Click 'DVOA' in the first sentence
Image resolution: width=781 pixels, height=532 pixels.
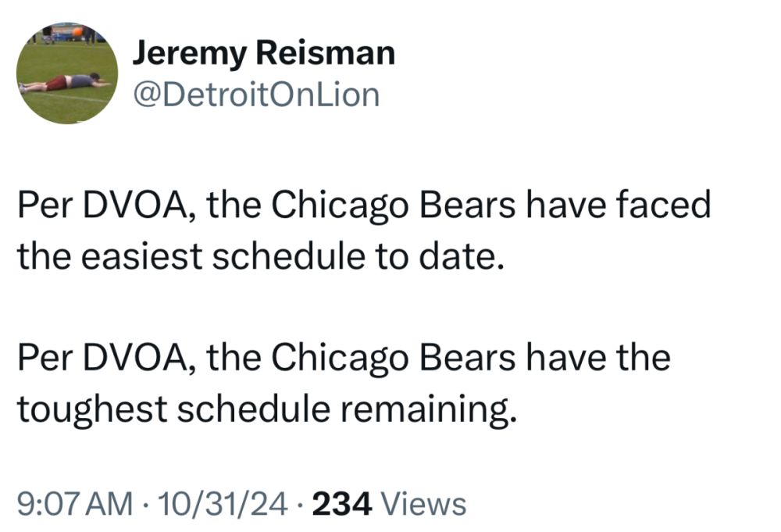[138, 206]
